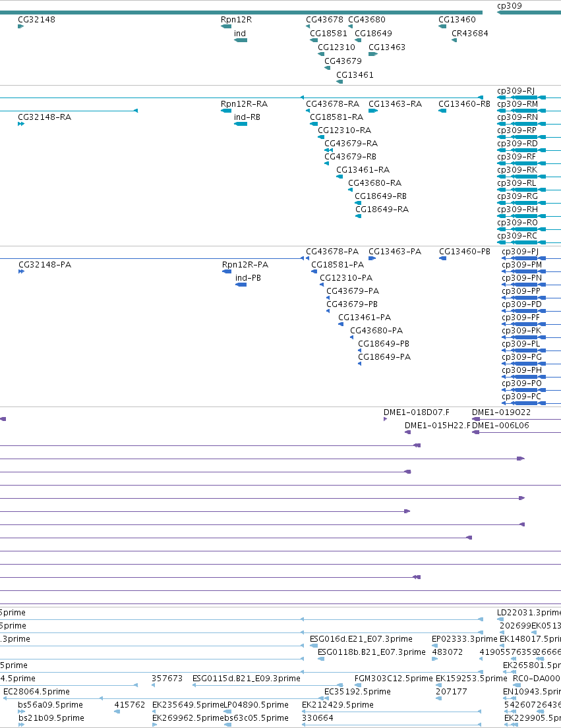The width and height of the screenshot is (561, 728).
Task: Open the Rpn12R gene feature
Action: (226, 26)
